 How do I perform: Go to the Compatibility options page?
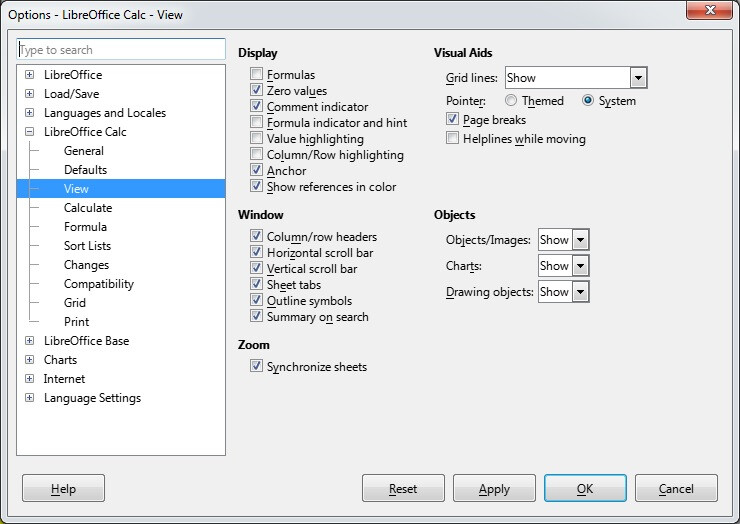pyautogui.click(x=98, y=284)
